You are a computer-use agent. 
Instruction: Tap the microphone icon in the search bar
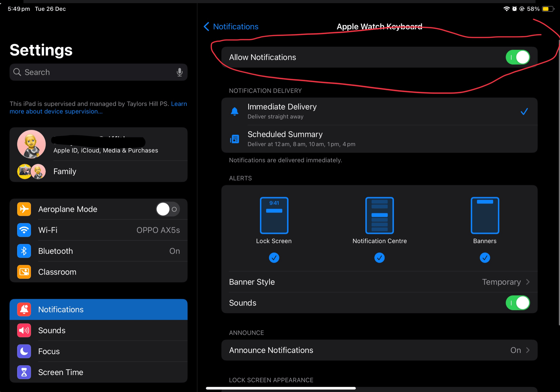coord(179,72)
